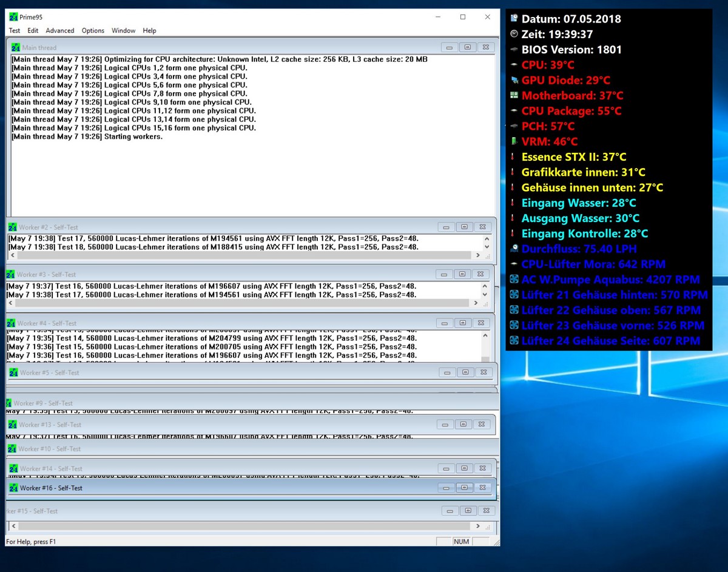Close the Worker #14 child window
The width and height of the screenshot is (728, 572).
click(482, 468)
